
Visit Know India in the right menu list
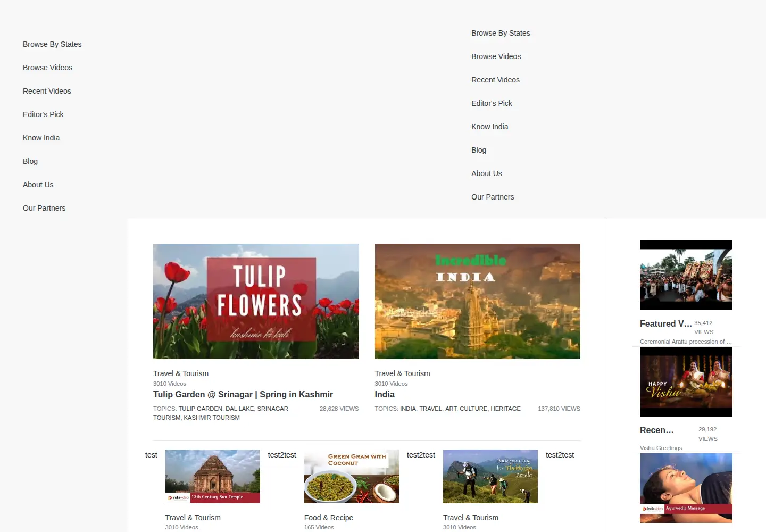point(489,127)
